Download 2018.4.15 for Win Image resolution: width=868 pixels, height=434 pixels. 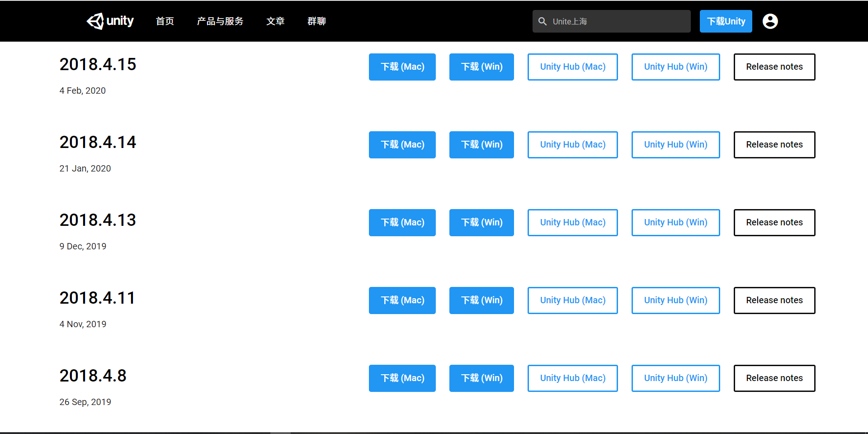click(x=481, y=67)
